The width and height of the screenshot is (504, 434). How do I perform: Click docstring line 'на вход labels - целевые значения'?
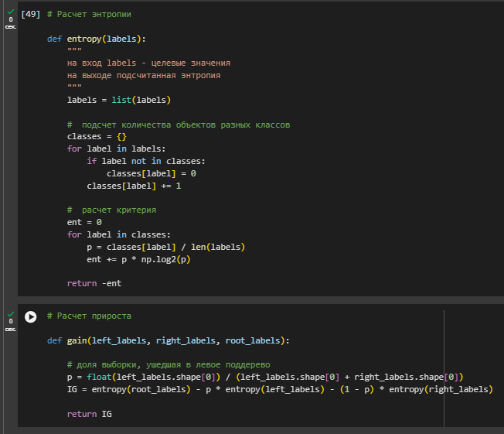(x=149, y=63)
